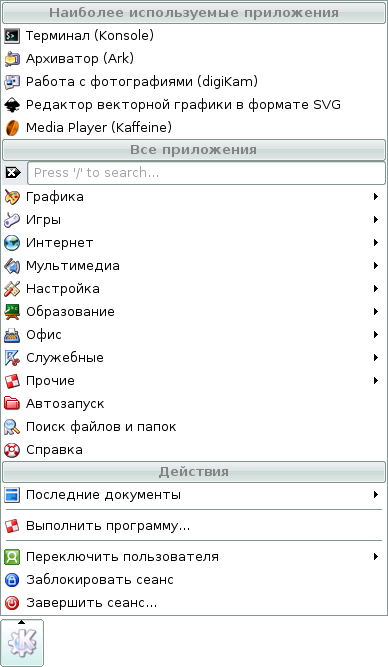Click the Образование chalkboard icon

(12, 312)
